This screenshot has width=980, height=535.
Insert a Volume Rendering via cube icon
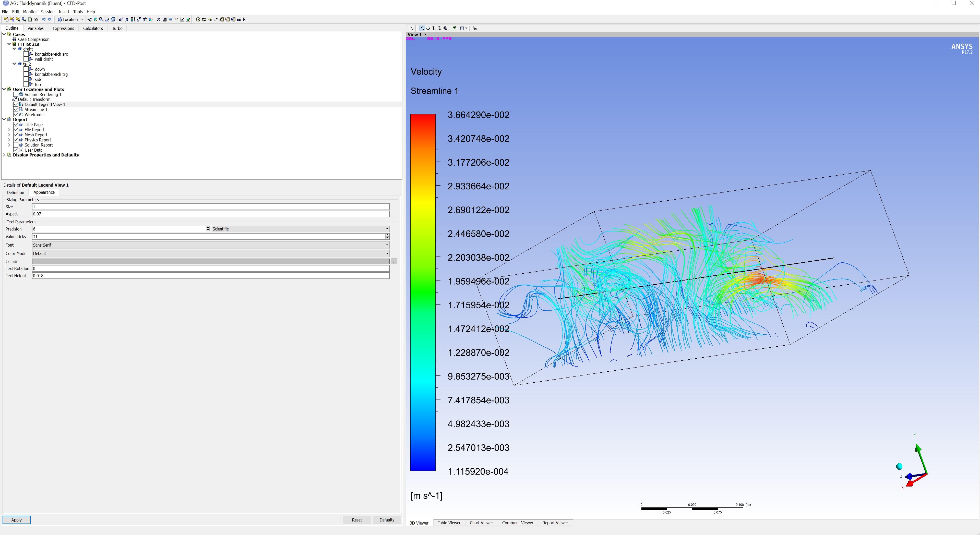[x=113, y=19]
